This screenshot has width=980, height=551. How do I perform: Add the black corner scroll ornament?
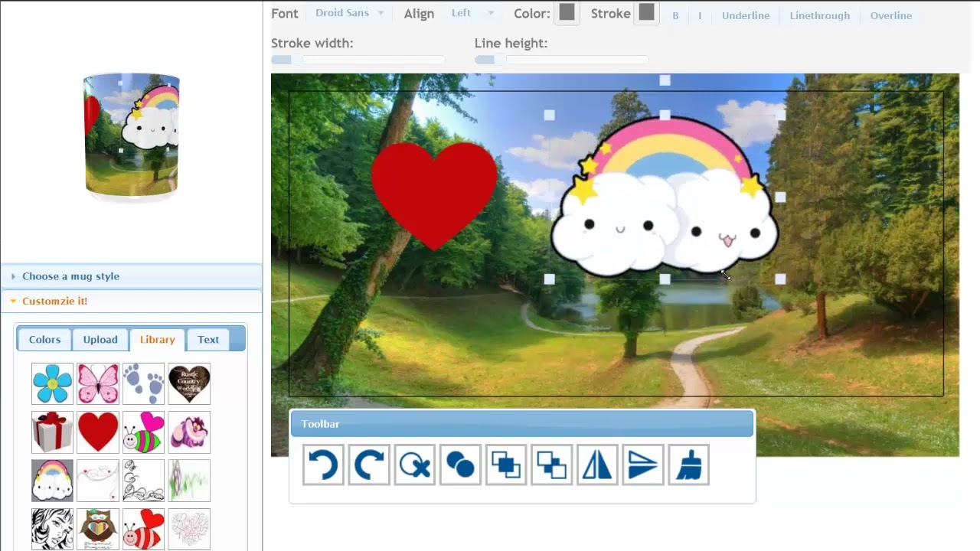tap(143, 481)
